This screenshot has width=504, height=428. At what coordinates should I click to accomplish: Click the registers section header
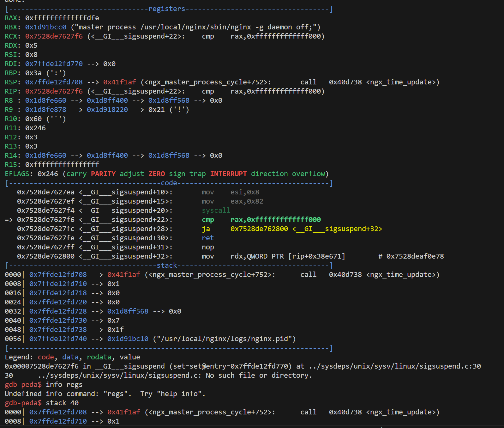click(167, 9)
